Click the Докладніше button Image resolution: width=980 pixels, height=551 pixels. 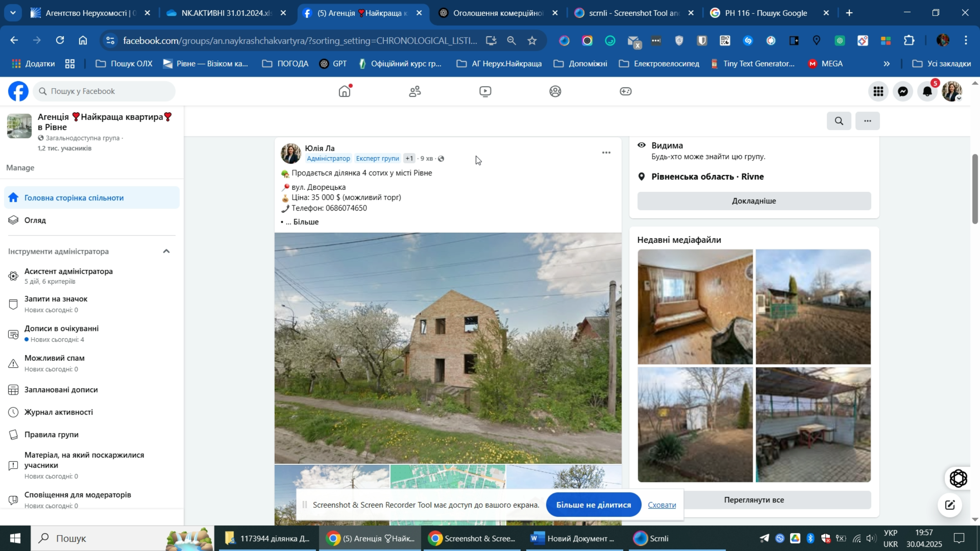tap(754, 201)
